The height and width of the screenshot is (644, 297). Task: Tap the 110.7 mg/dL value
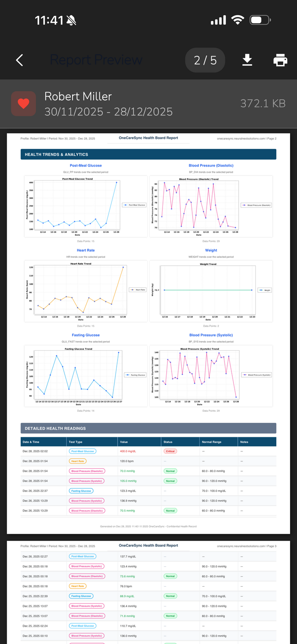pos(128,626)
